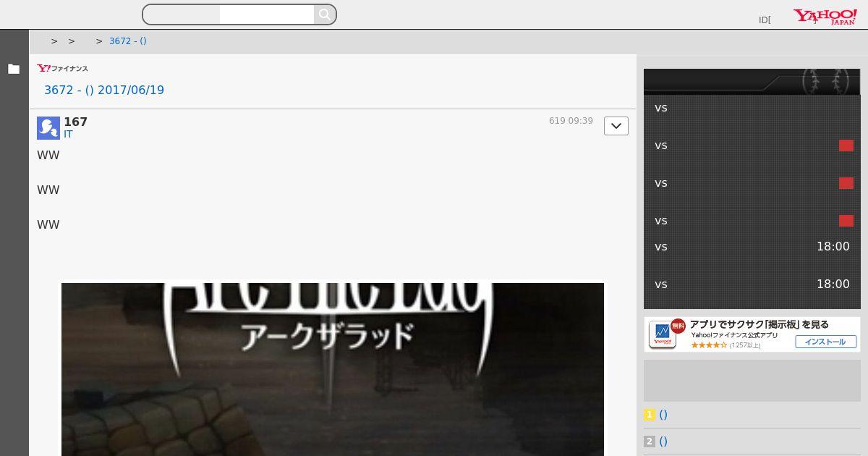The image size is (868, 456).
Task: Open the アークザラッド post image
Action: (333, 369)
